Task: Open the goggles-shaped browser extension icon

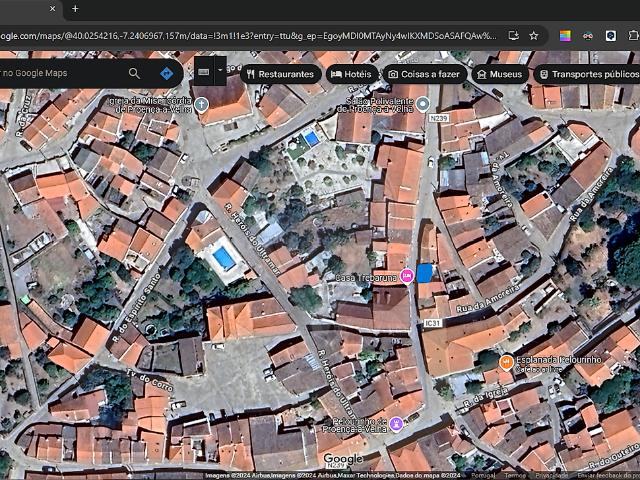Action: [x=588, y=36]
